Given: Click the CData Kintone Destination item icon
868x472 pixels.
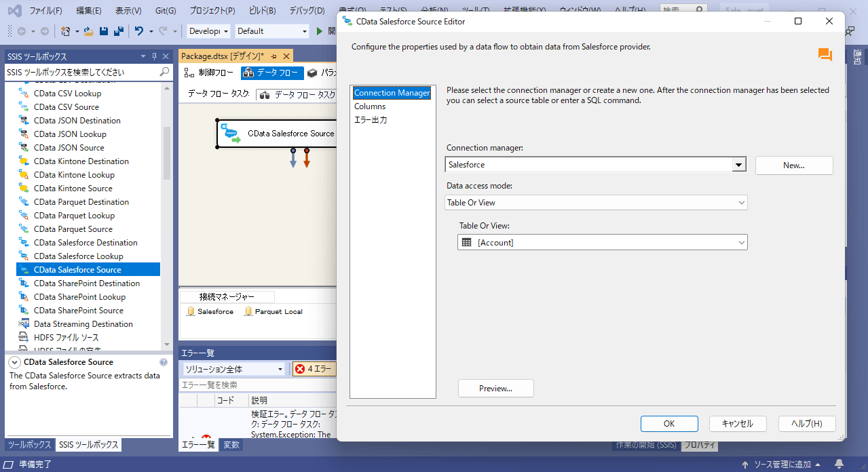Looking at the screenshot, I should [x=24, y=161].
